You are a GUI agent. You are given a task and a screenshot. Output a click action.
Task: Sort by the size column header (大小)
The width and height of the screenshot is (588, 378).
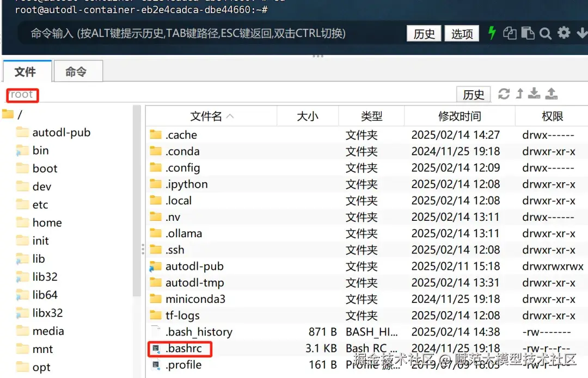coord(308,116)
